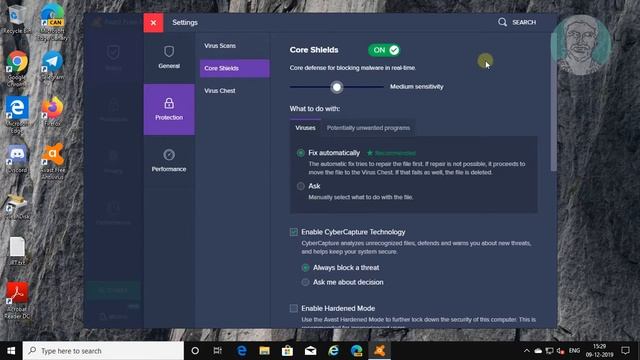Open the volume icon in system tray
640x360 pixels.
click(560, 351)
